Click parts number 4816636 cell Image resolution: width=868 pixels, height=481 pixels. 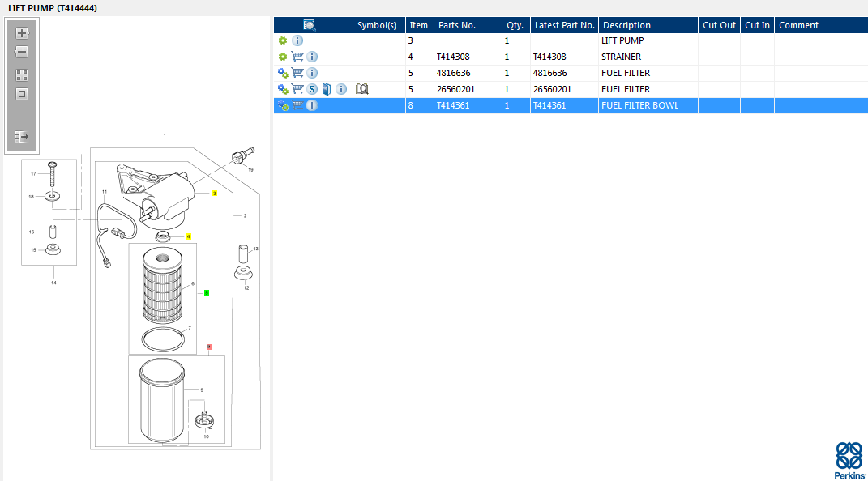click(x=468, y=72)
